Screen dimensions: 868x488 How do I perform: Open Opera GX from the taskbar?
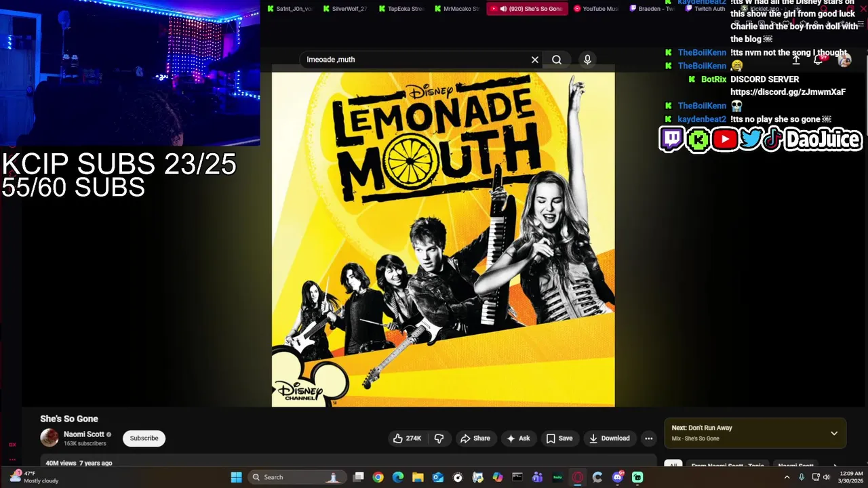[x=578, y=477]
